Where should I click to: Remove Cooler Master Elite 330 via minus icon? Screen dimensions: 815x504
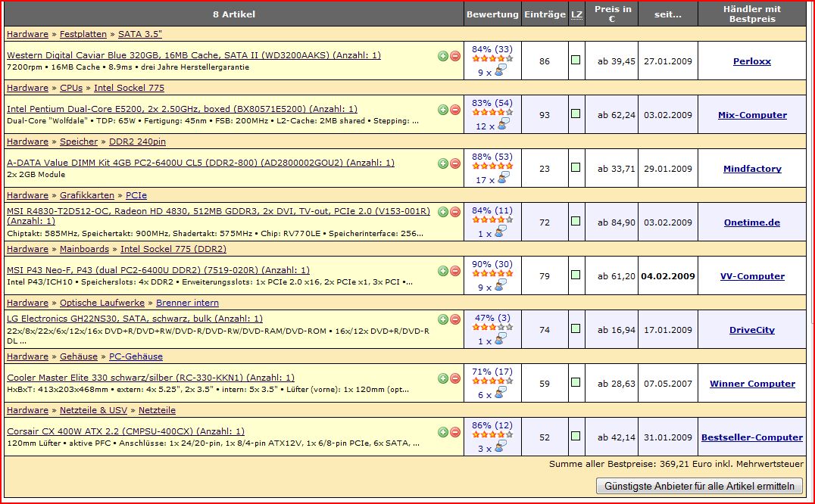click(455, 378)
